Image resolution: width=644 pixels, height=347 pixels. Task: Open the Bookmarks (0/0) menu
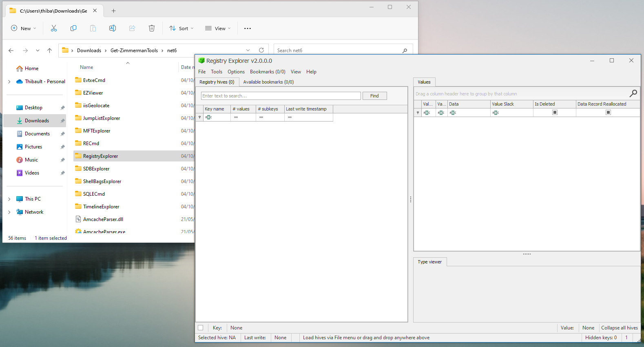click(268, 72)
